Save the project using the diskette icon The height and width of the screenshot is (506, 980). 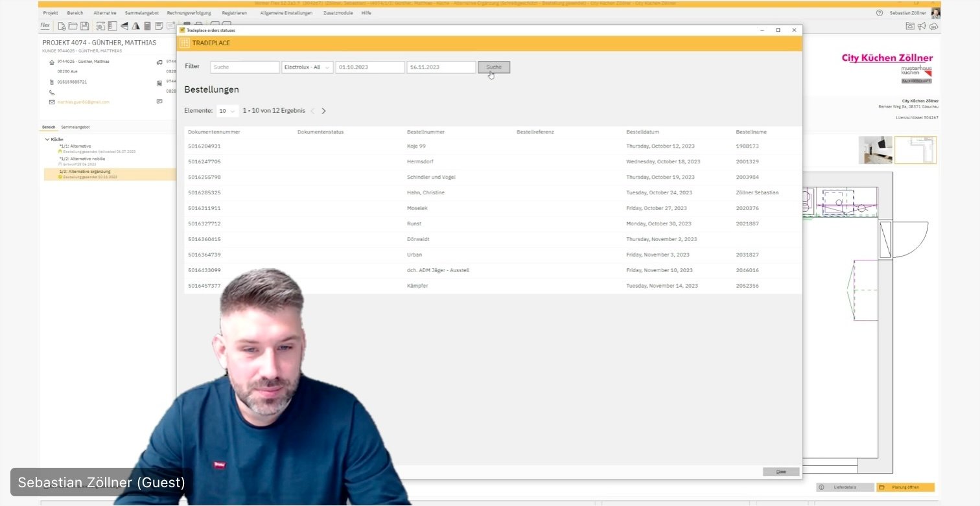[84, 25]
